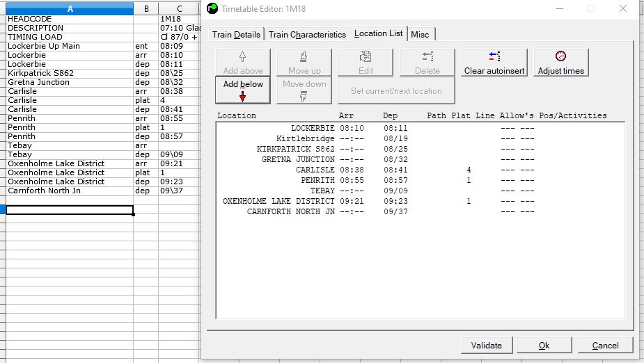Select KIRKPATRICK S862 row in location list
The image size is (644, 363).
pos(420,149)
